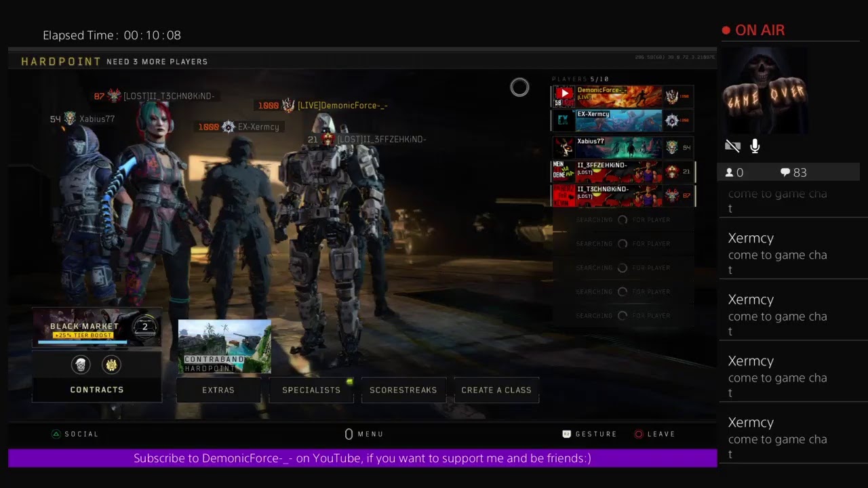The image size is (868, 488).
Task: Click the first Searching for Player slot
Action: (623, 220)
